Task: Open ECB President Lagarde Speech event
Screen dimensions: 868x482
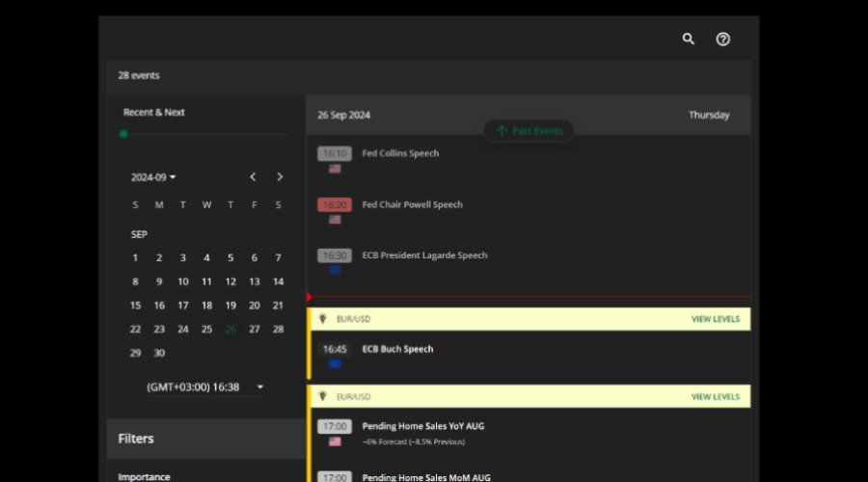Action: coord(424,255)
